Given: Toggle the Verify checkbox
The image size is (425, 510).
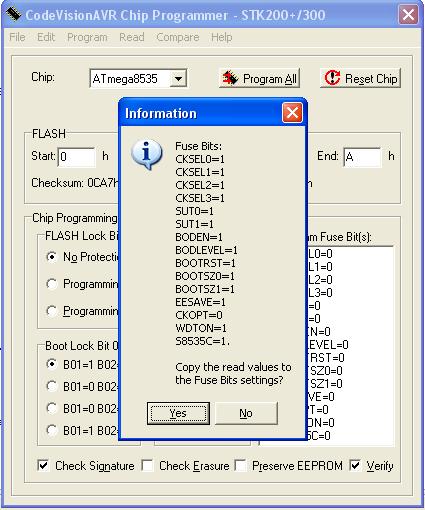Looking at the screenshot, I should [355, 465].
